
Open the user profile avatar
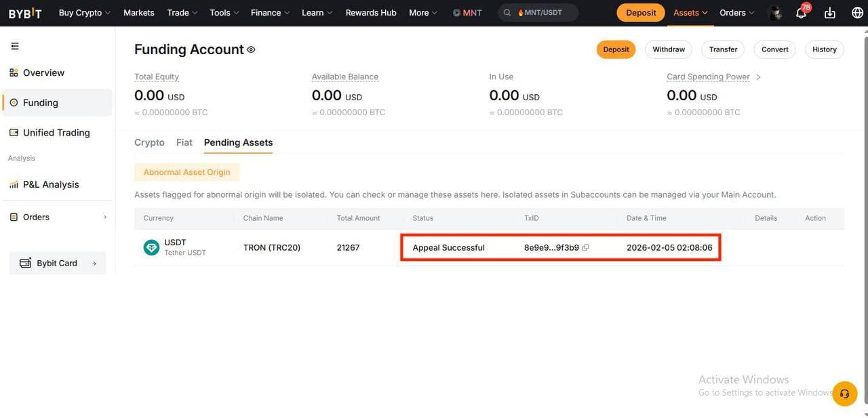[x=775, y=13]
